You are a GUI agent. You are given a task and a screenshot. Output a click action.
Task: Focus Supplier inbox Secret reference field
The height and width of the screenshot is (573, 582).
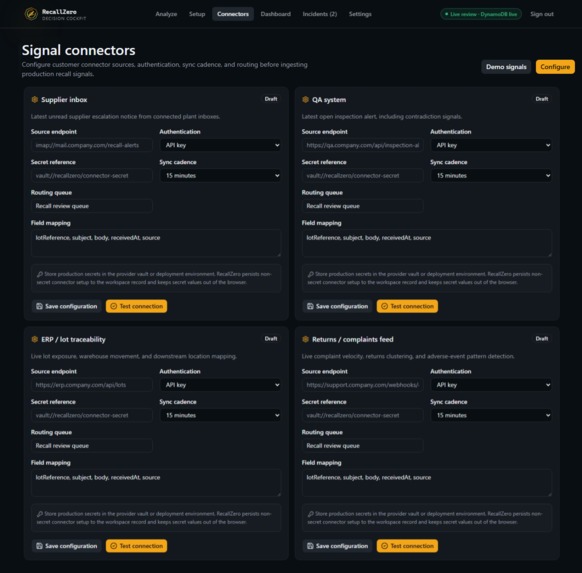[92, 176]
